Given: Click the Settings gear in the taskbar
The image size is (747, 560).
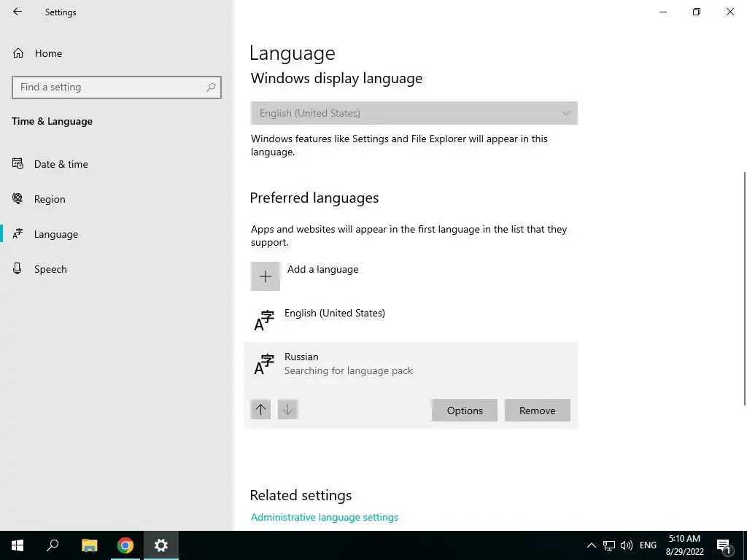Looking at the screenshot, I should coord(161,545).
